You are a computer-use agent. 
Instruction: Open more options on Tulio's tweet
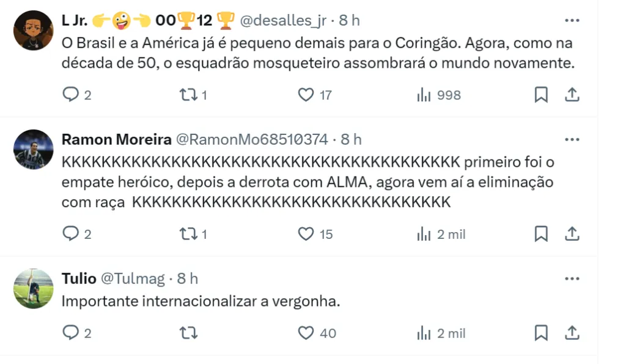click(x=572, y=279)
